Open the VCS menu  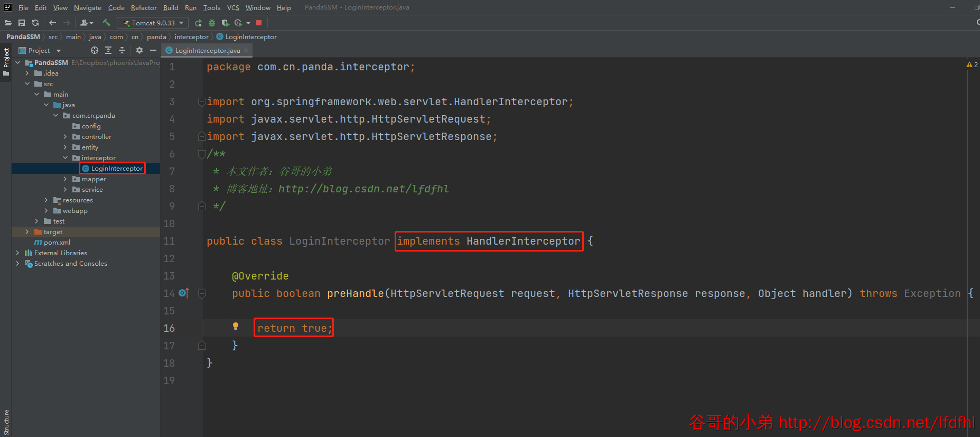233,7
